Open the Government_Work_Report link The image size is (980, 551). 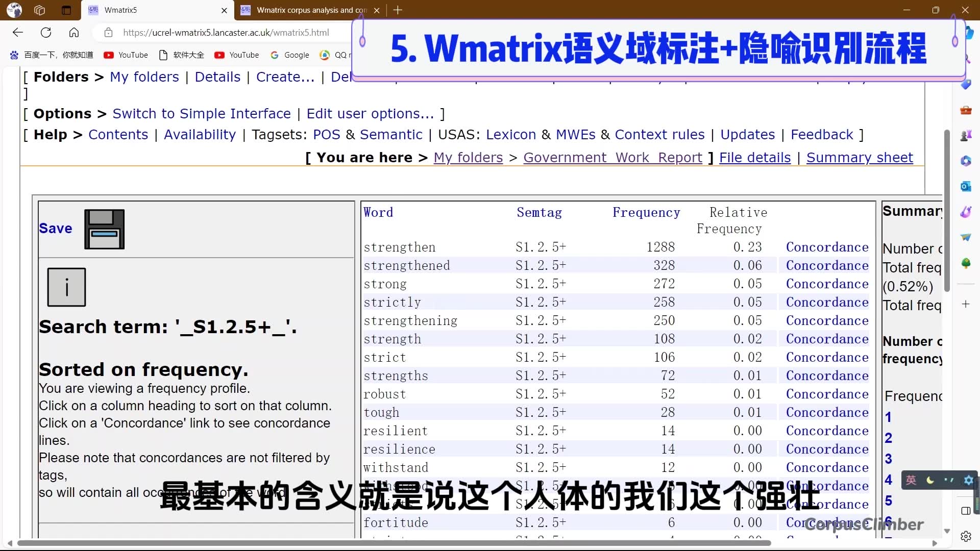coord(612,158)
